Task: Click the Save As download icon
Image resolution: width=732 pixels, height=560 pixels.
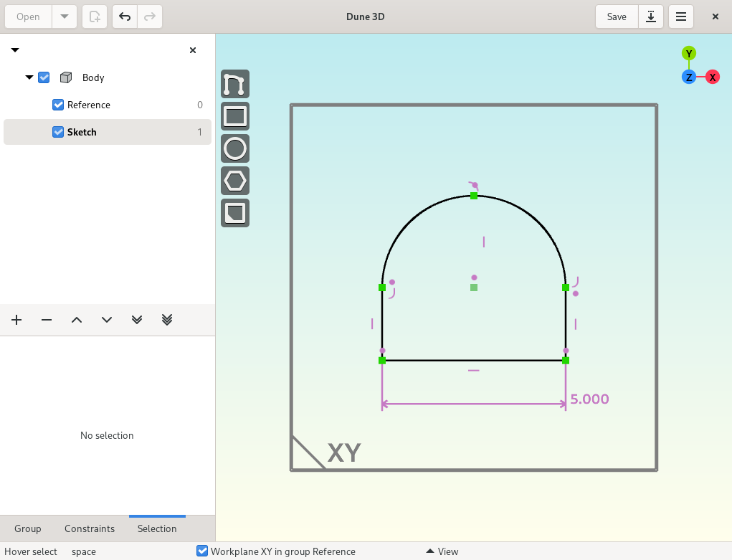Action: pos(651,16)
